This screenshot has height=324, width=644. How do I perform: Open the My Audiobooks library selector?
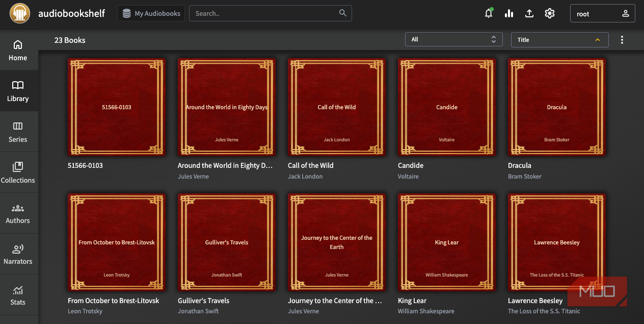click(151, 14)
